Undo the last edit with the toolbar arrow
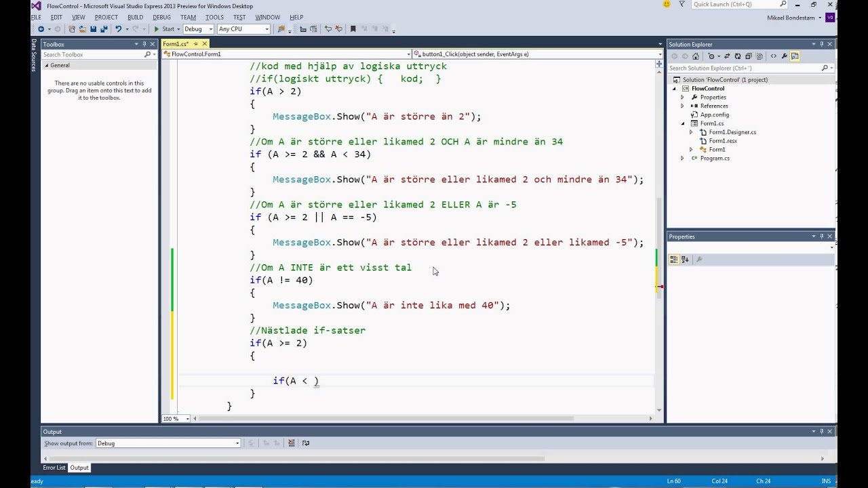The height and width of the screenshot is (488, 868). (x=119, y=29)
